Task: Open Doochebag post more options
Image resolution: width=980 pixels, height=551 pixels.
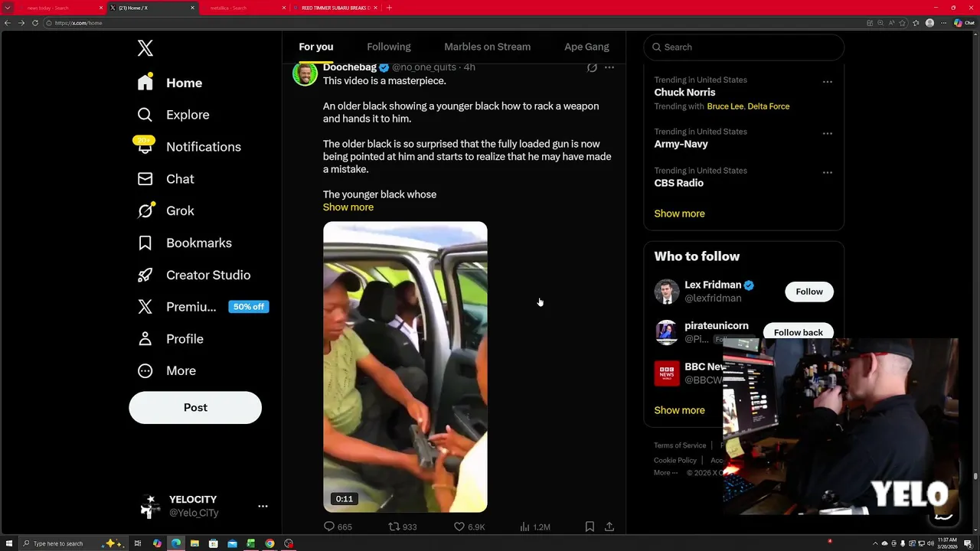Action: point(609,67)
